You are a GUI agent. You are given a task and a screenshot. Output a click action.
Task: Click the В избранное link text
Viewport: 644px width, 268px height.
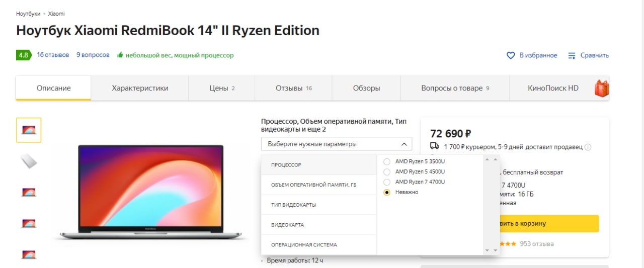pyautogui.click(x=538, y=55)
